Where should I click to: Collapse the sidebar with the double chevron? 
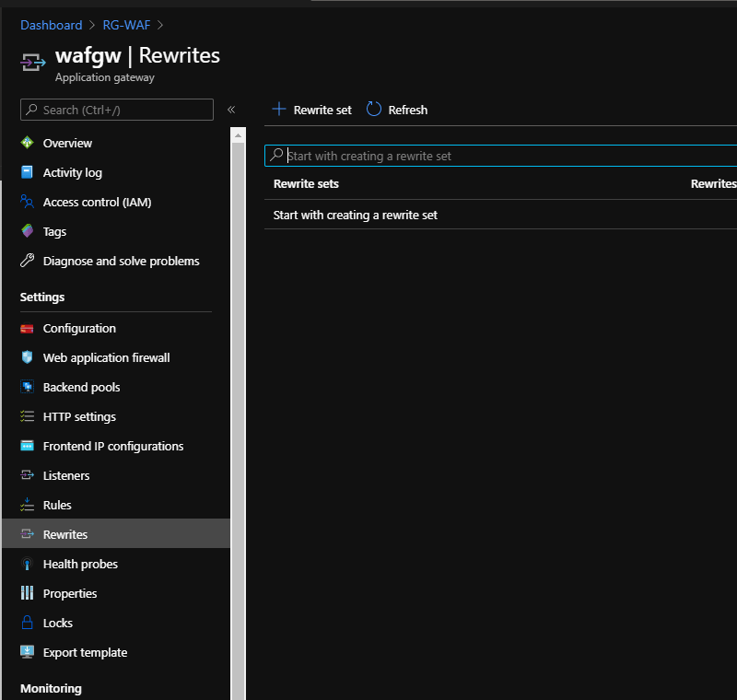pyautogui.click(x=231, y=110)
